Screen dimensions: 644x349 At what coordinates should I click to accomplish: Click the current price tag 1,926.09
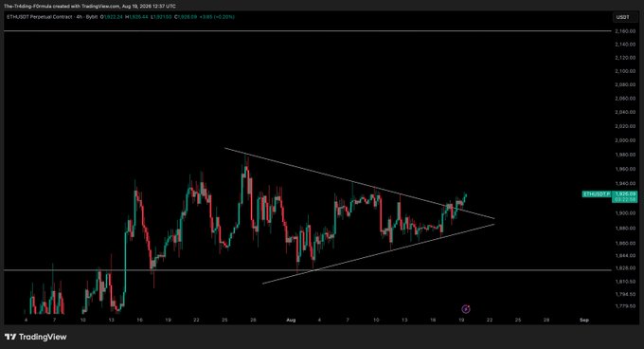pos(625,194)
